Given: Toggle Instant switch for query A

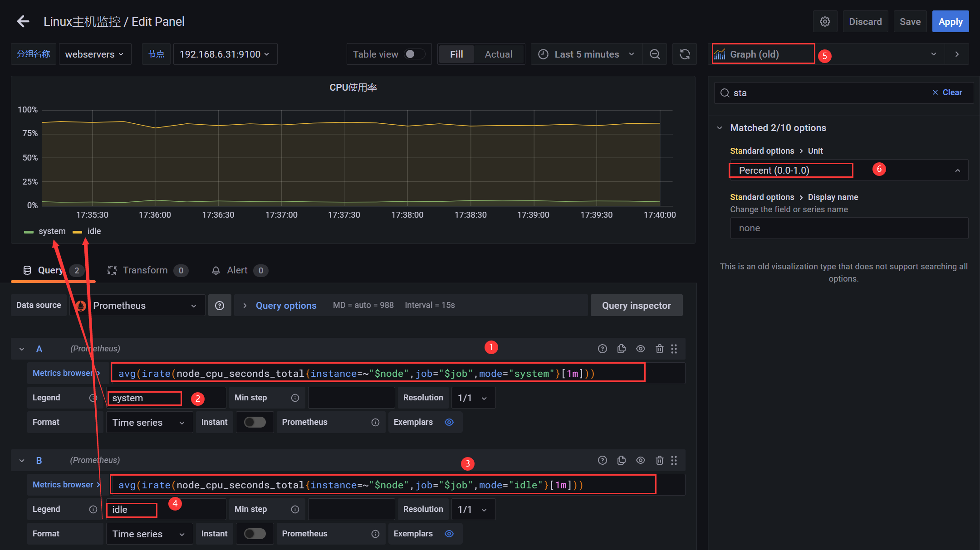Looking at the screenshot, I should click(255, 422).
